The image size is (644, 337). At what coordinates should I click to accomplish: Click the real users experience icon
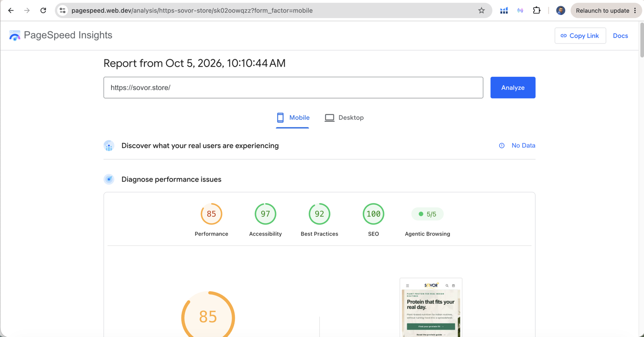(x=109, y=146)
